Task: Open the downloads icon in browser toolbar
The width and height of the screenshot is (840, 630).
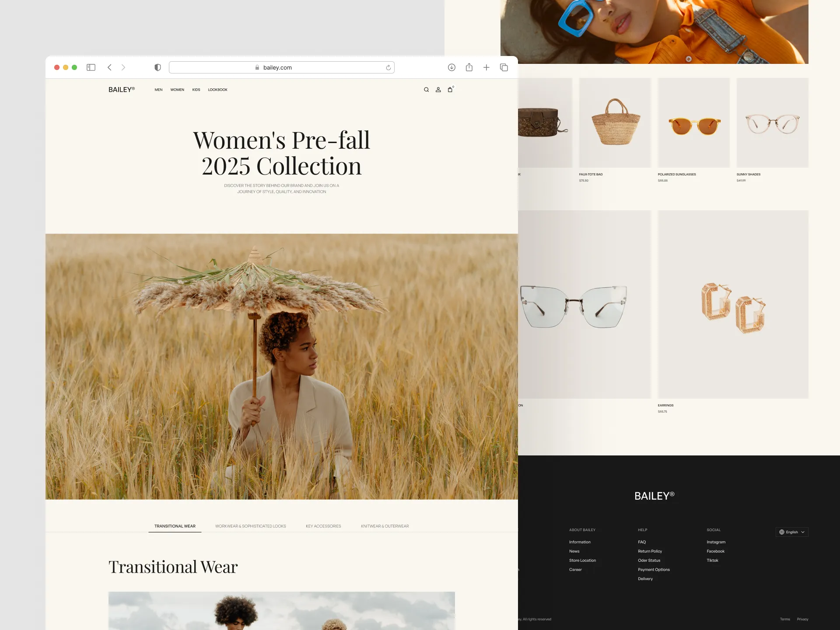Action: [x=451, y=67]
